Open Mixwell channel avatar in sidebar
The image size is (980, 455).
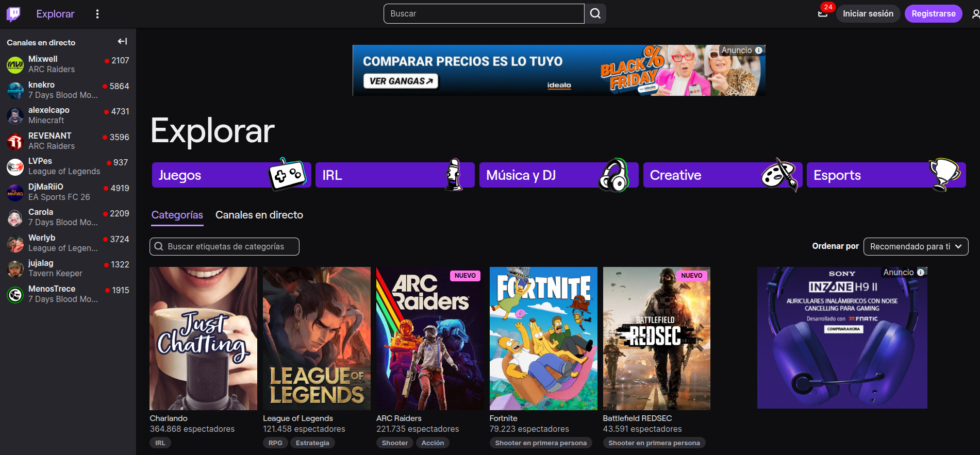15,64
